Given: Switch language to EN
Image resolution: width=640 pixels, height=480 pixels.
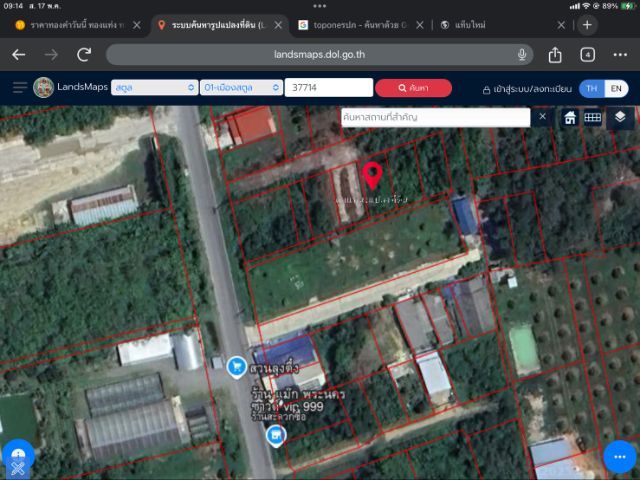Looking at the screenshot, I should (x=616, y=88).
